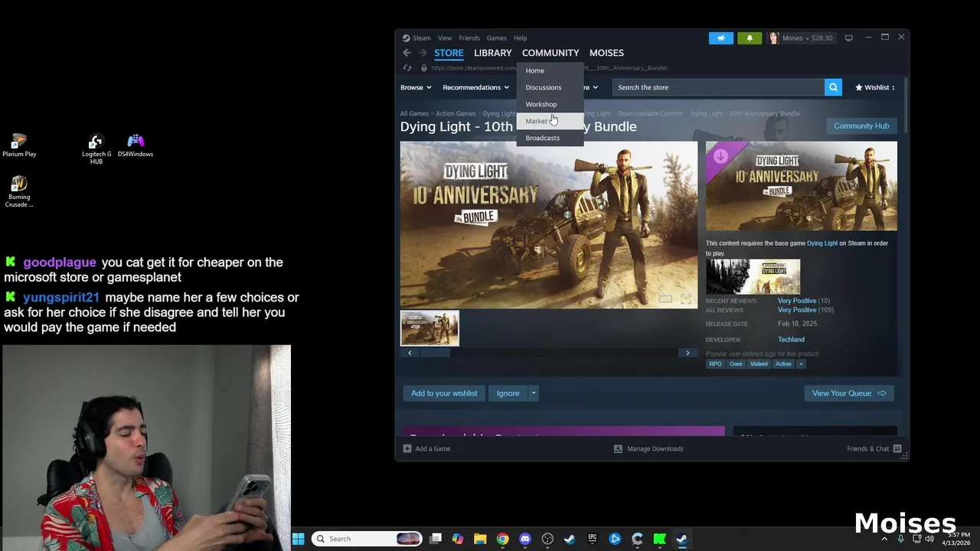Viewport: 980px width, 551px height.
Task: Open Epic Games Launcher from taskbar
Action: pyautogui.click(x=592, y=539)
